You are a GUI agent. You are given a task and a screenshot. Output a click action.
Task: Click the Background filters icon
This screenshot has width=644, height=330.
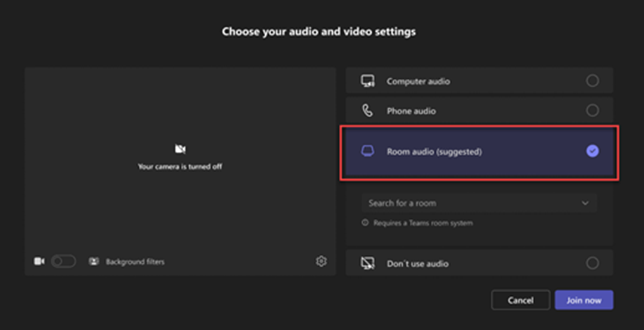(94, 261)
